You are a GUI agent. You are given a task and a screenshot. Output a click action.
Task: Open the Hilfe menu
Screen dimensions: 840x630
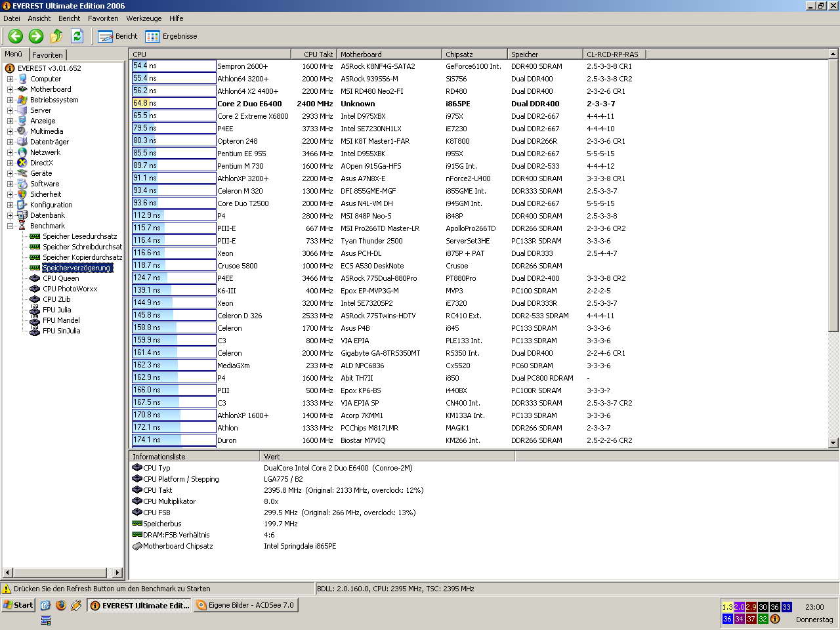[176, 18]
